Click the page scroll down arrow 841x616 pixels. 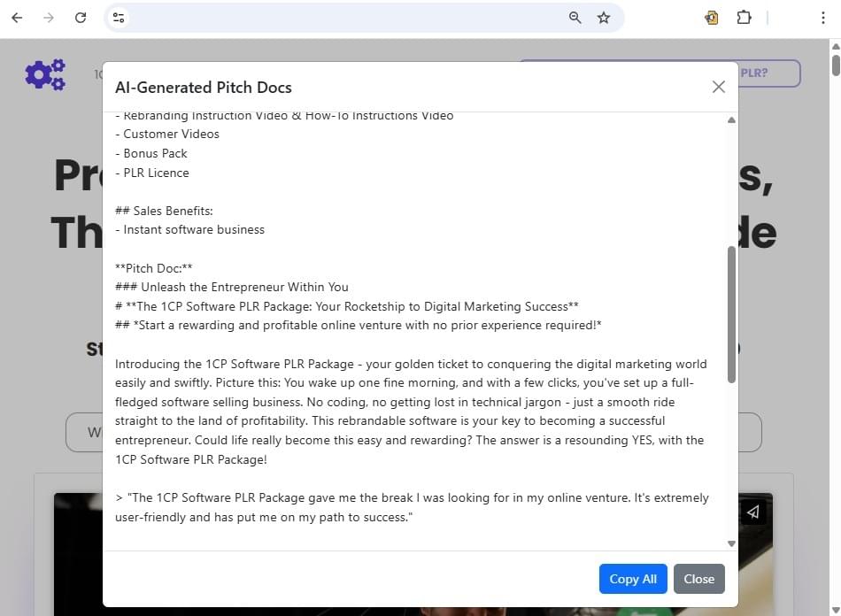tap(836, 610)
